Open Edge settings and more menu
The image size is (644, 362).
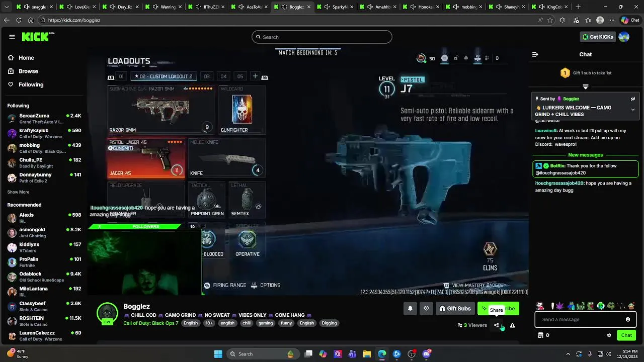[x=612, y=20]
